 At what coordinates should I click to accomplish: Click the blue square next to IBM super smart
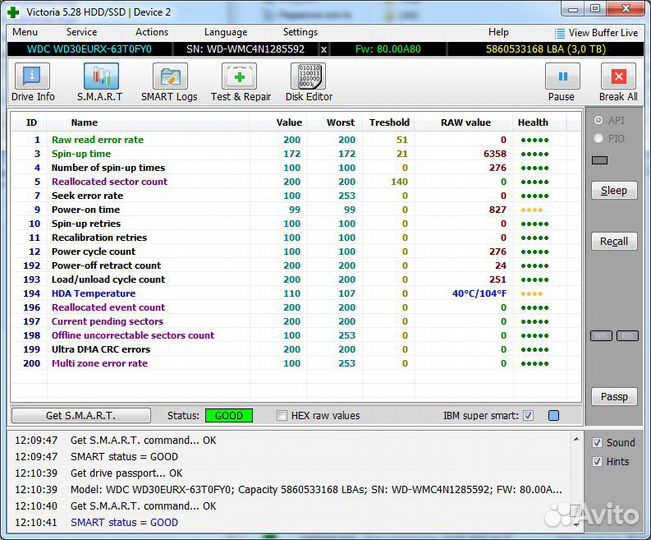(x=553, y=415)
